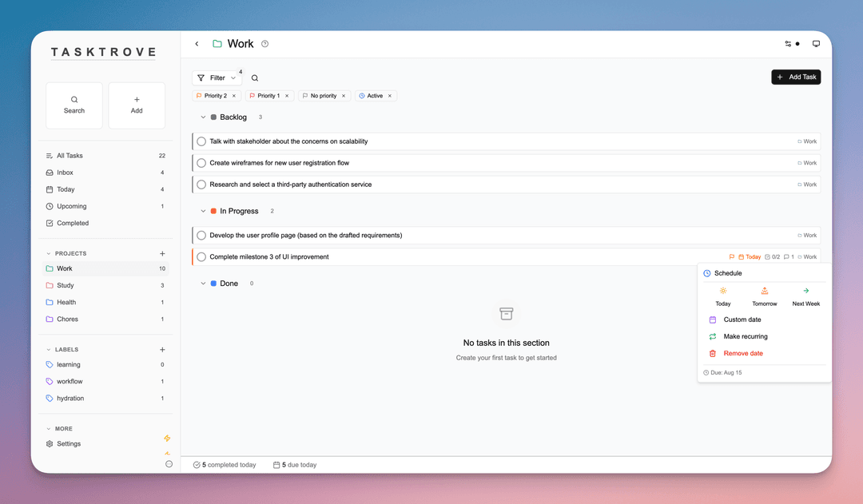Collapse the In Progress section
This screenshot has width=863, height=504.
pyautogui.click(x=203, y=211)
